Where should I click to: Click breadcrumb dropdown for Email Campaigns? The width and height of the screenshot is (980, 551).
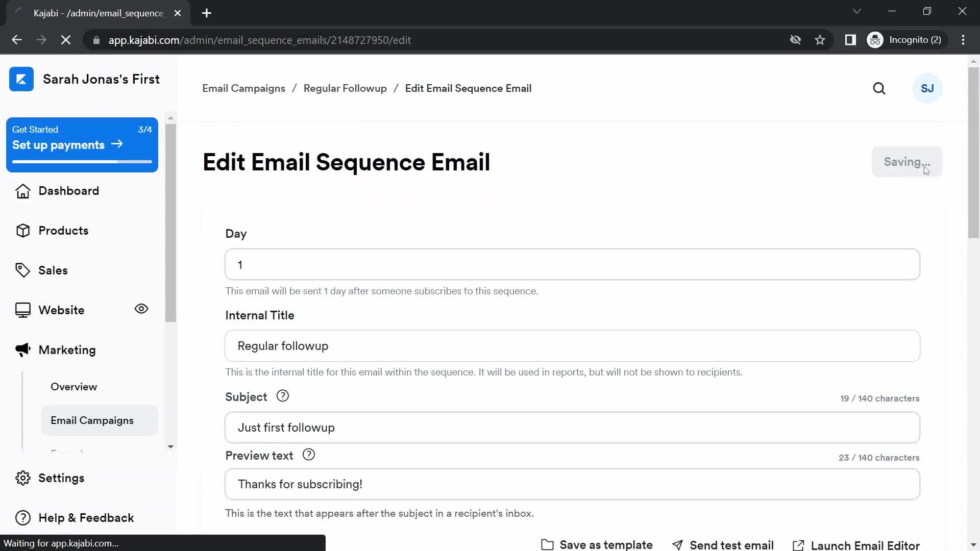(x=243, y=88)
